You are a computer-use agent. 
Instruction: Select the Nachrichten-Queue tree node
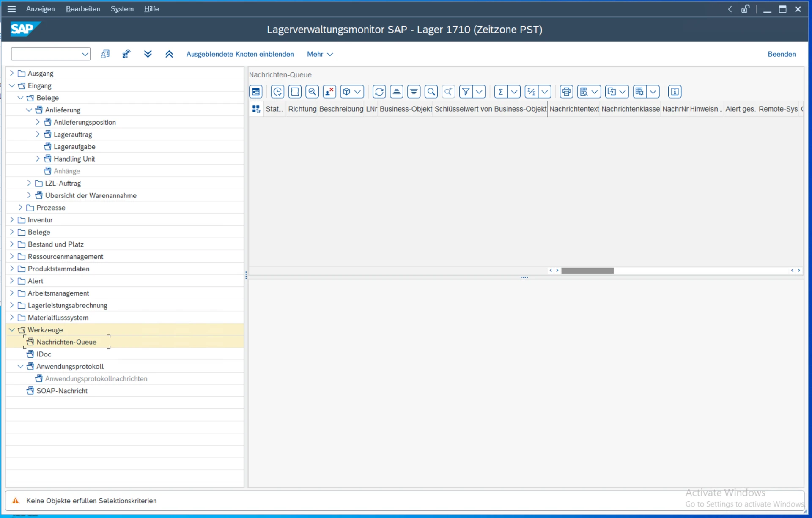click(x=66, y=342)
